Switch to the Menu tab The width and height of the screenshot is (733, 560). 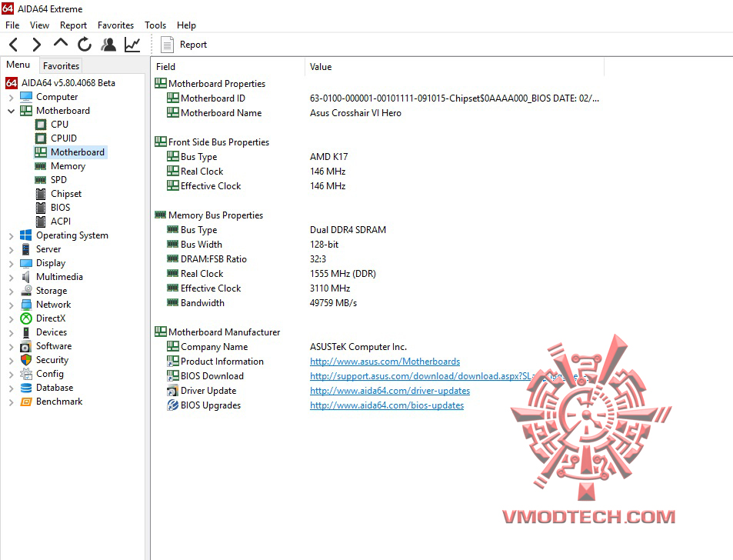coord(18,65)
